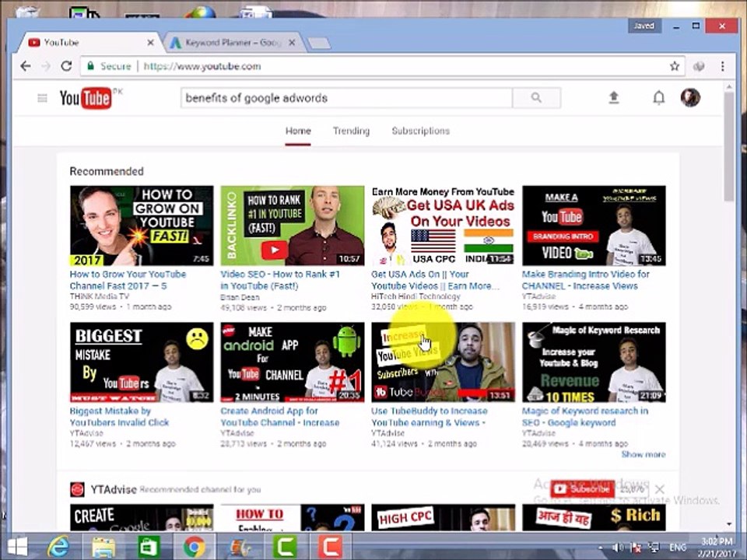Click the Chrome taskbar icon
Image resolution: width=747 pixels, height=560 pixels.
point(194,547)
